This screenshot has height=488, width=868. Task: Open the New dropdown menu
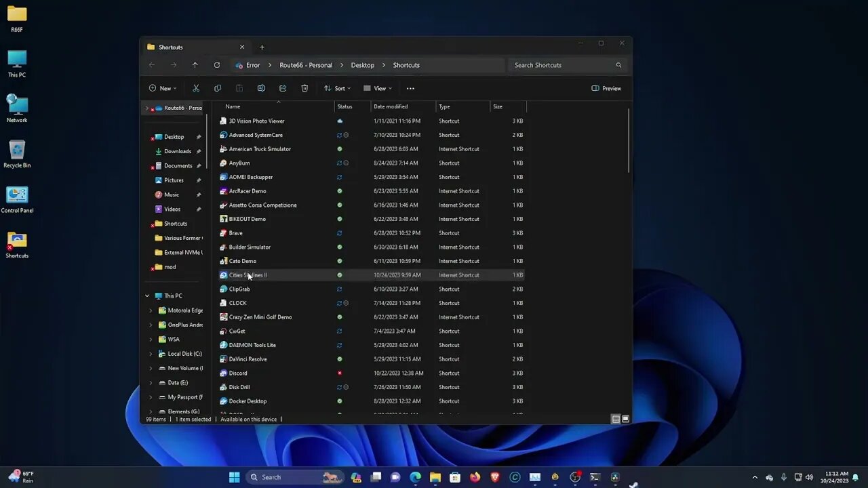tap(163, 88)
